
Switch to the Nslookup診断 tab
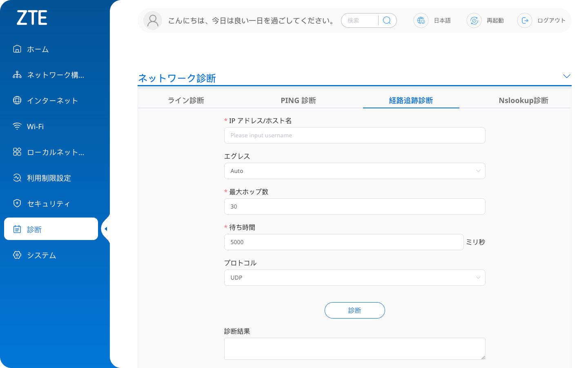pyautogui.click(x=523, y=100)
